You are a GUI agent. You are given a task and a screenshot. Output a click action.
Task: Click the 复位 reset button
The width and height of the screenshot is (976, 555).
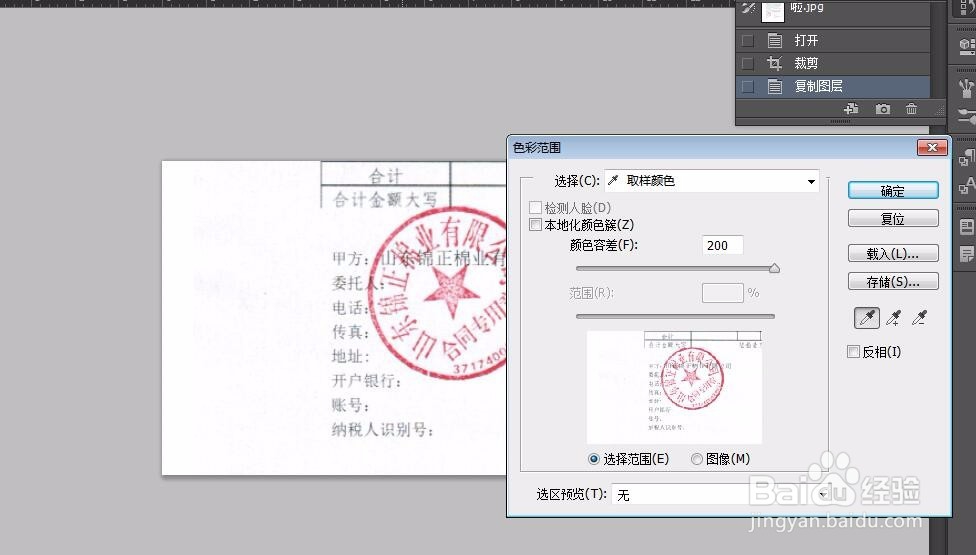(893, 218)
